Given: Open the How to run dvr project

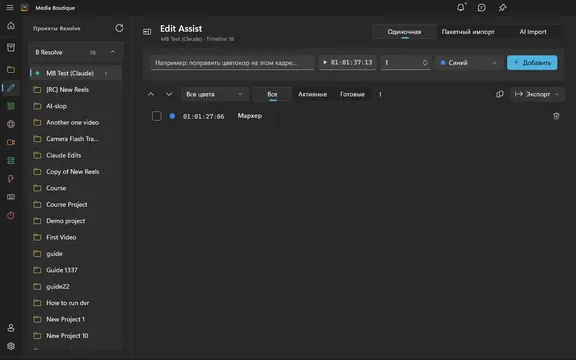Looking at the screenshot, I should [x=75, y=303].
